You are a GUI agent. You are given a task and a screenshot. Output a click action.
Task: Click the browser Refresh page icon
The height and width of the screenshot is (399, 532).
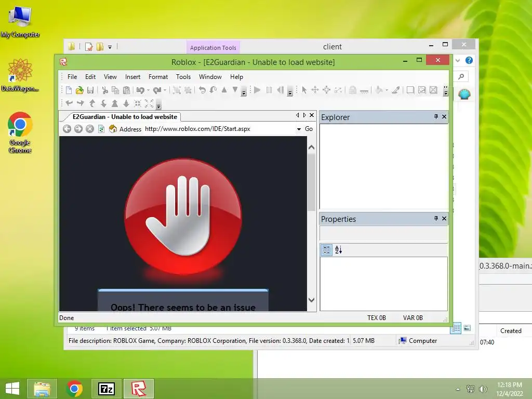click(x=101, y=129)
